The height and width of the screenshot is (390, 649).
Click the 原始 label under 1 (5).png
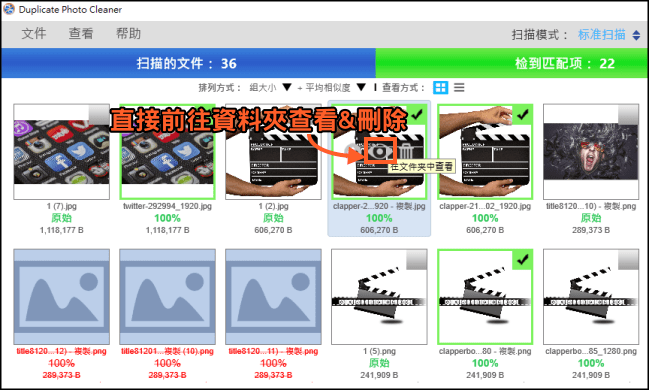(x=379, y=363)
